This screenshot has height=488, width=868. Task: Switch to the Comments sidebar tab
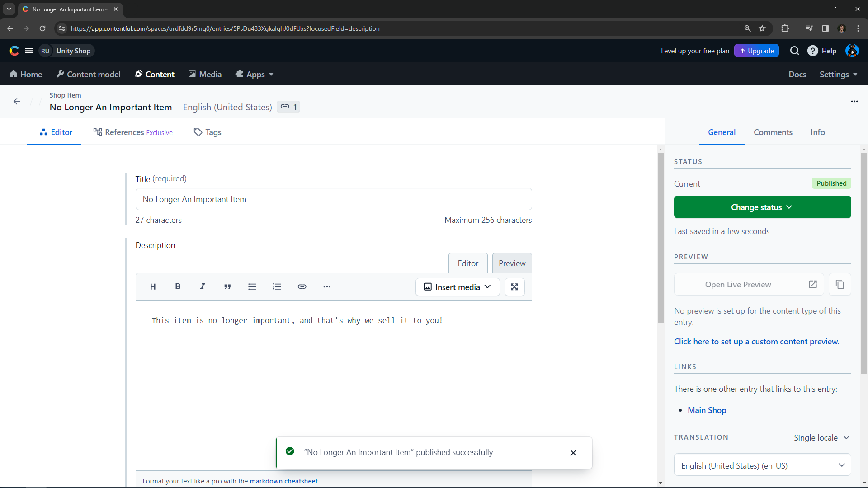tap(773, 132)
